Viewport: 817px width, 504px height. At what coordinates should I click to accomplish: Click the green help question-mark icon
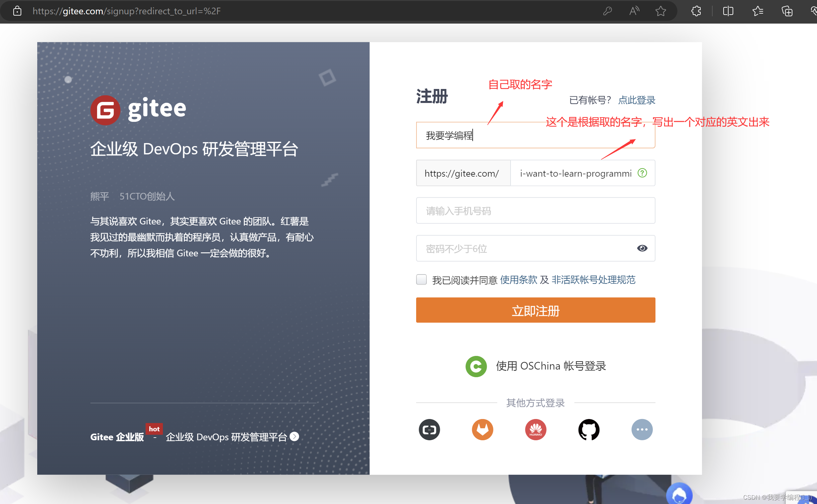point(642,173)
